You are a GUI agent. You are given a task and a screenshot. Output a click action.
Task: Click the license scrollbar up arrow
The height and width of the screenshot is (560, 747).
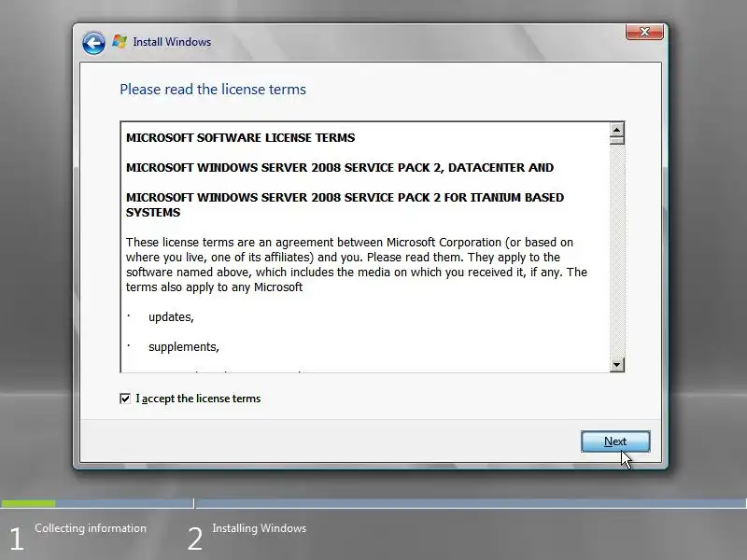(617, 130)
